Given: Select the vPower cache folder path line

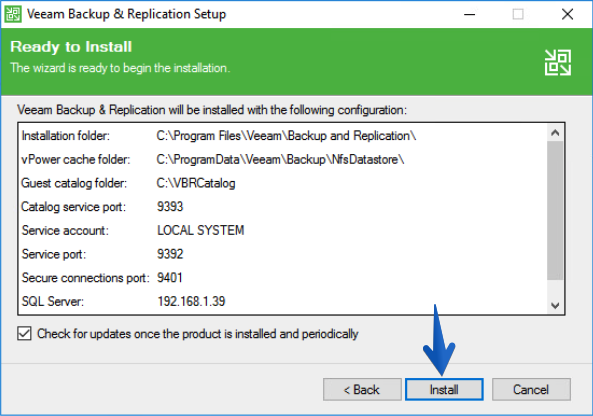Looking at the screenshot, I should tap(280, 160).
